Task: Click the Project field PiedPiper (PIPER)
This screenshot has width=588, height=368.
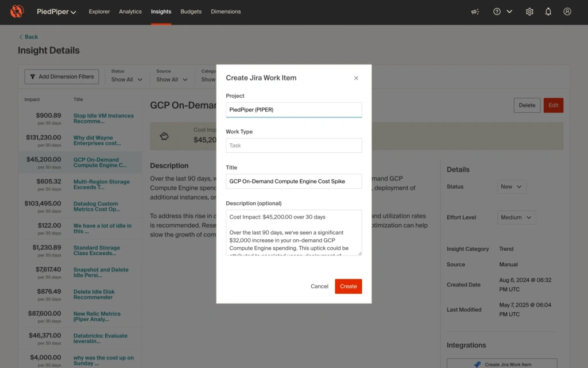Action: pyautogui.click(x=293, y=110)
